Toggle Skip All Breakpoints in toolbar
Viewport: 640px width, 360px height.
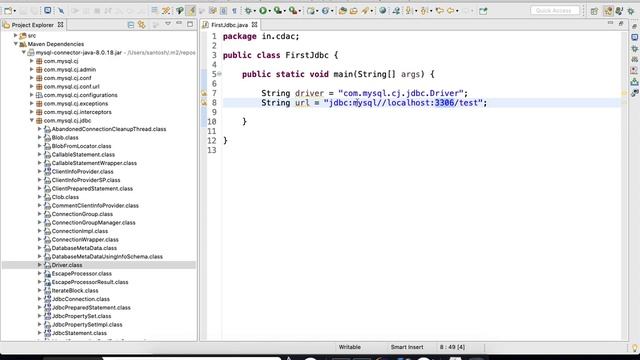tap(61, 11)
